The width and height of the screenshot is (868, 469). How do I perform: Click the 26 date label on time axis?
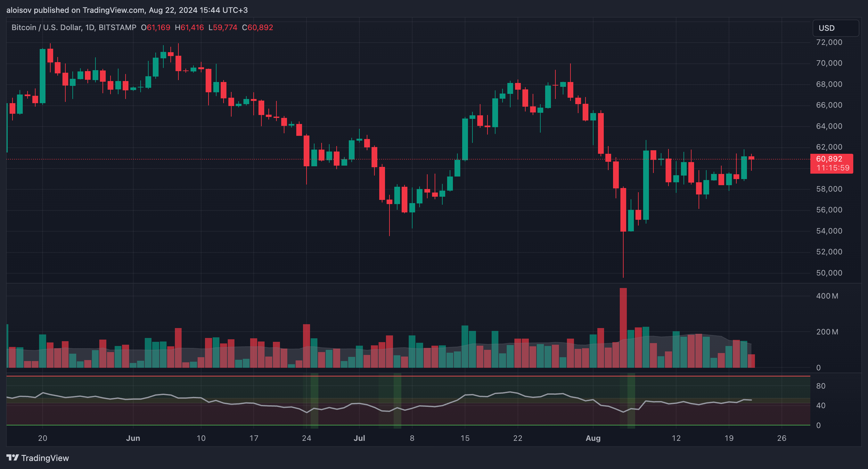click(782, 438)
